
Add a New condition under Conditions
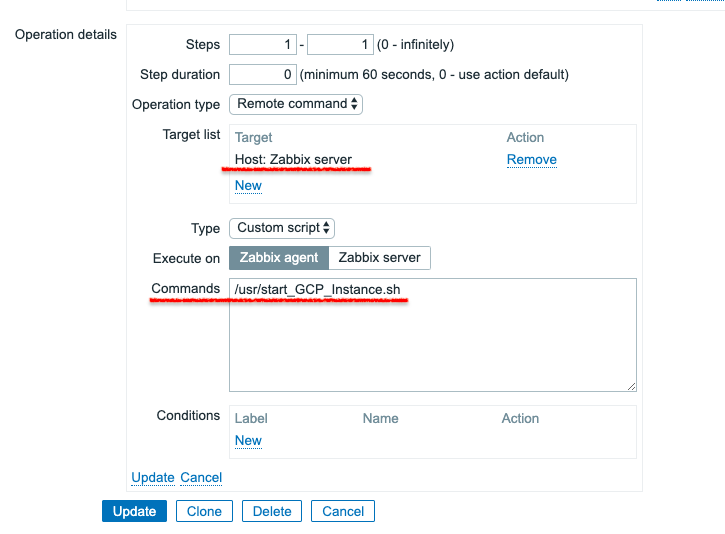(x=248, y=440)
